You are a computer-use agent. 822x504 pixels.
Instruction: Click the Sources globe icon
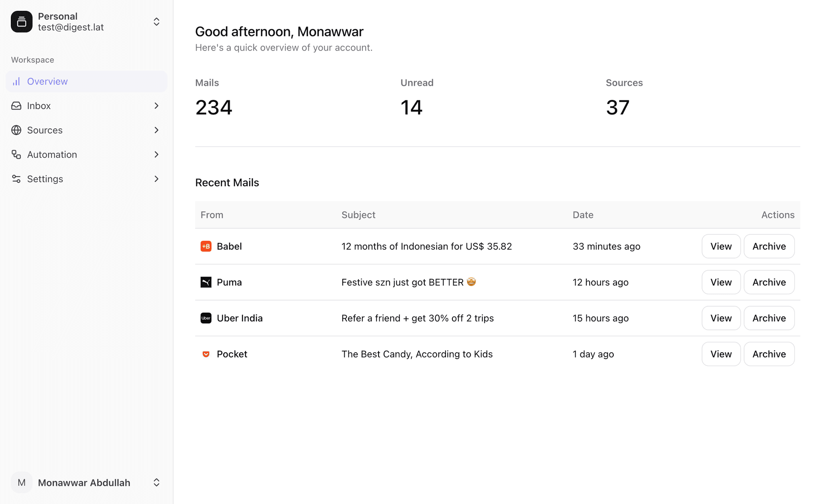click(16, 130)
